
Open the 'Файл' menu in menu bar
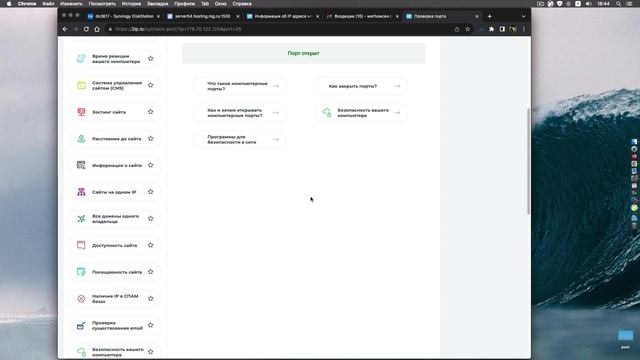48,4
